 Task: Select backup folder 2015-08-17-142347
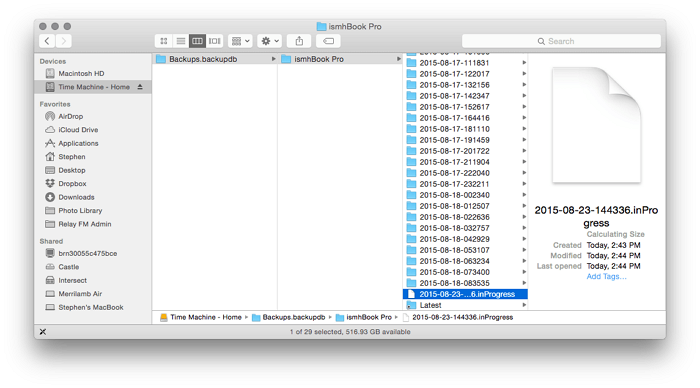click(x=465, y=96)
